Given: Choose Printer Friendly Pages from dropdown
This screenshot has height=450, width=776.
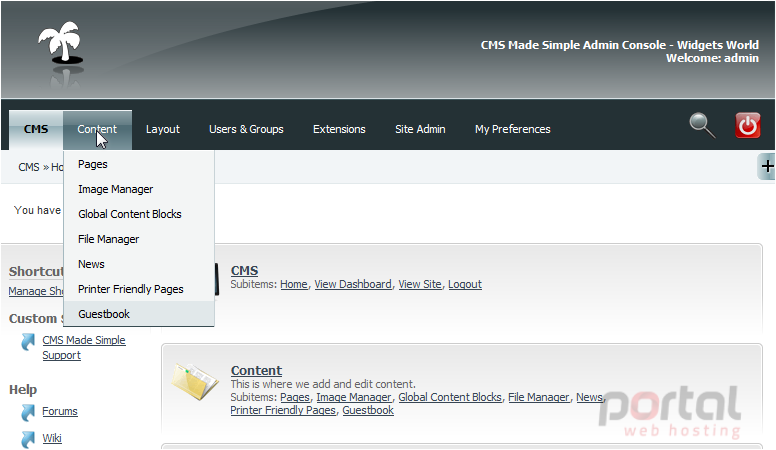Looking at the screenshot, I should coord(139,289).
